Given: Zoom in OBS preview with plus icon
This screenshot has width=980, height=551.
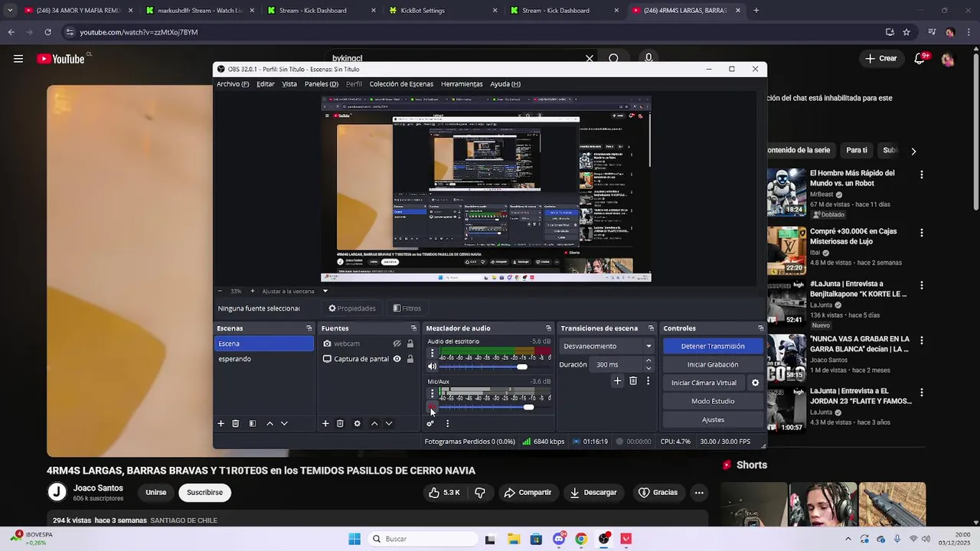Looking at the screenshot, I should coord(253,291).
